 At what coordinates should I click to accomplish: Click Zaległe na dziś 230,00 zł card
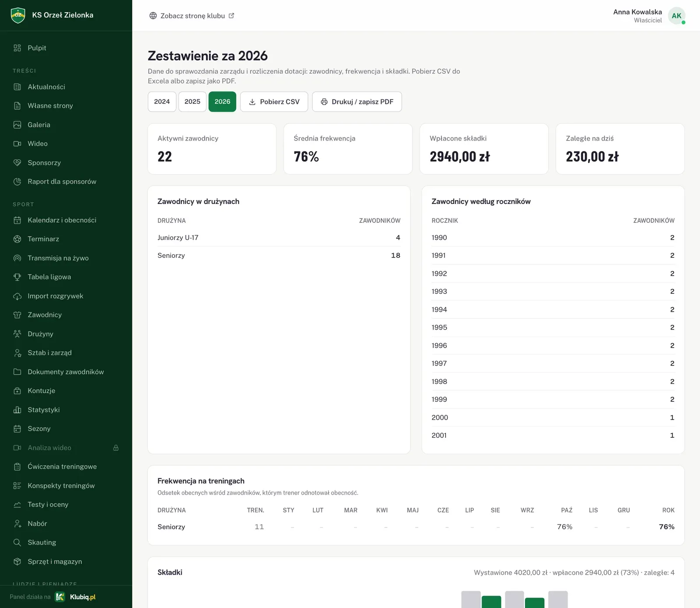coord(620,149)
